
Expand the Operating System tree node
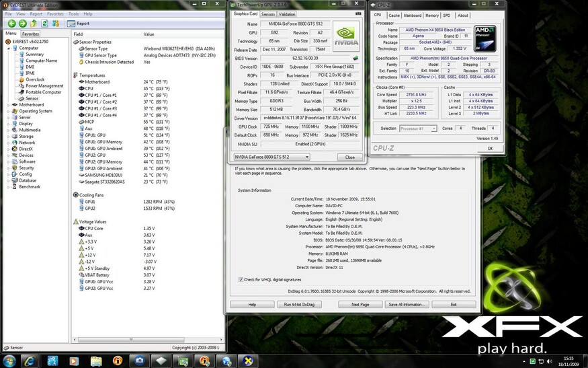coord(9,111)
